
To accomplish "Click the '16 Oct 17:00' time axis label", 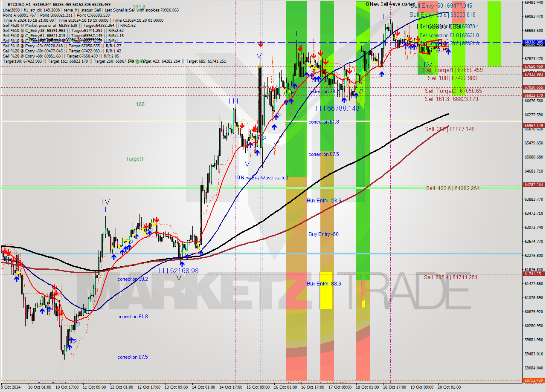I will tap(313, 387).
